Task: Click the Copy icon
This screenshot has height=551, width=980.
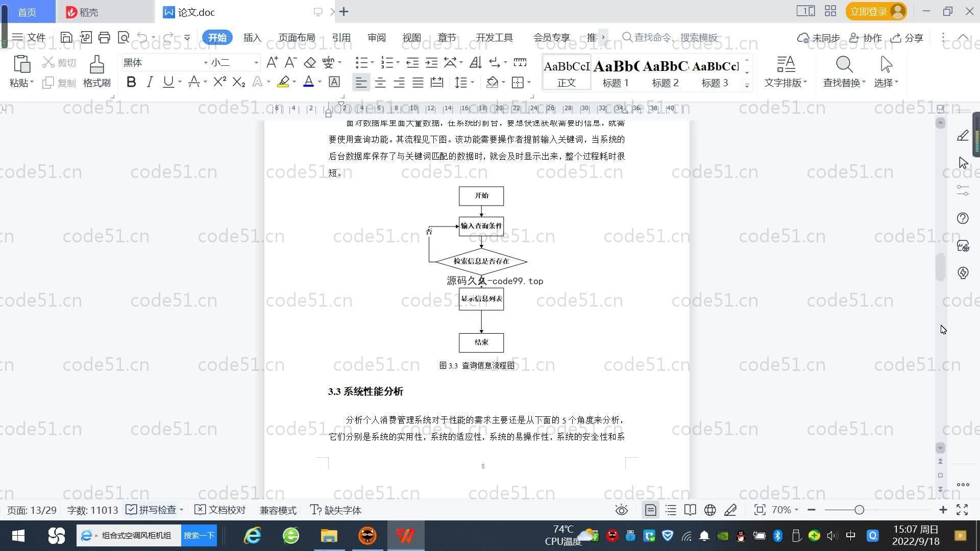Action: 48,83
